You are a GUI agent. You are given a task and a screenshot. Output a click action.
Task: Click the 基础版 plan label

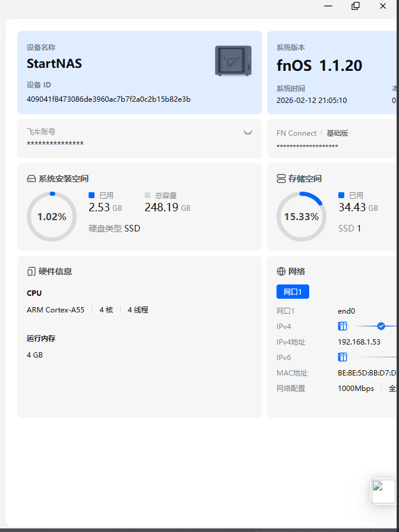[337, 133]
